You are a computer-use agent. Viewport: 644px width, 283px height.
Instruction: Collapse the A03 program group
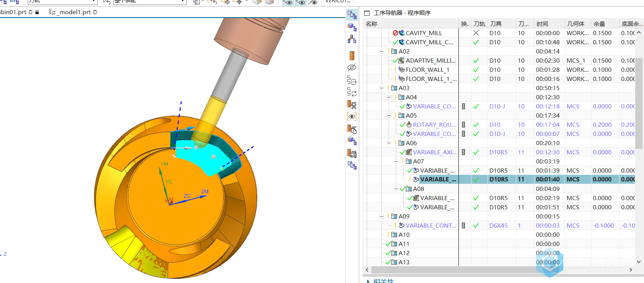(381, 88)
